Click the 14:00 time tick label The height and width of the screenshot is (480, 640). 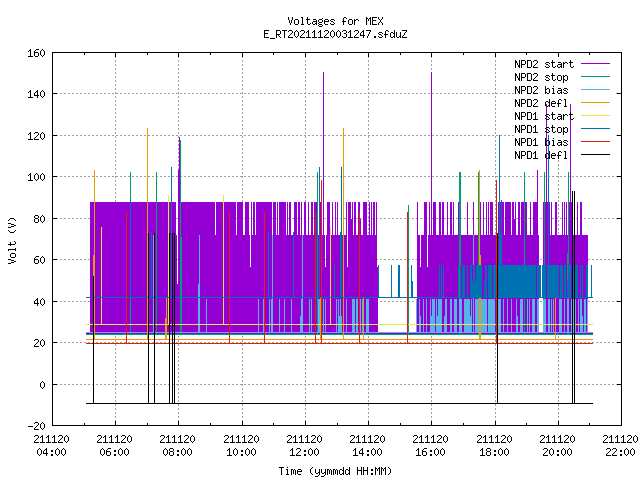[x=367, y=453]
